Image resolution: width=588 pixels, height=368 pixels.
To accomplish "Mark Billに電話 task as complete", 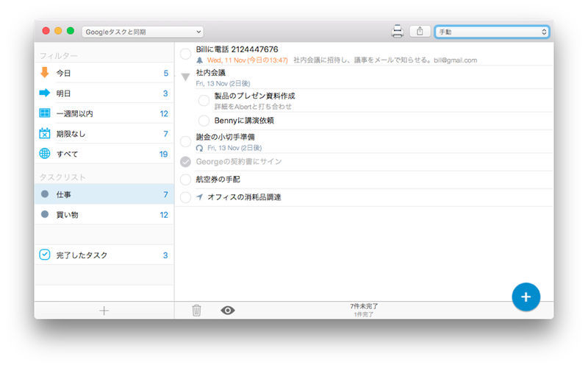I will [x=185, y=53].
